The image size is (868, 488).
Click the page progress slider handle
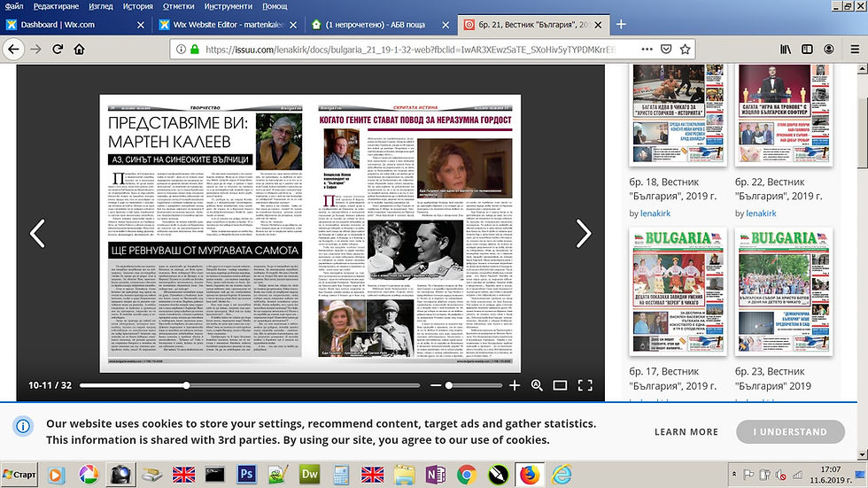[187, 385]
